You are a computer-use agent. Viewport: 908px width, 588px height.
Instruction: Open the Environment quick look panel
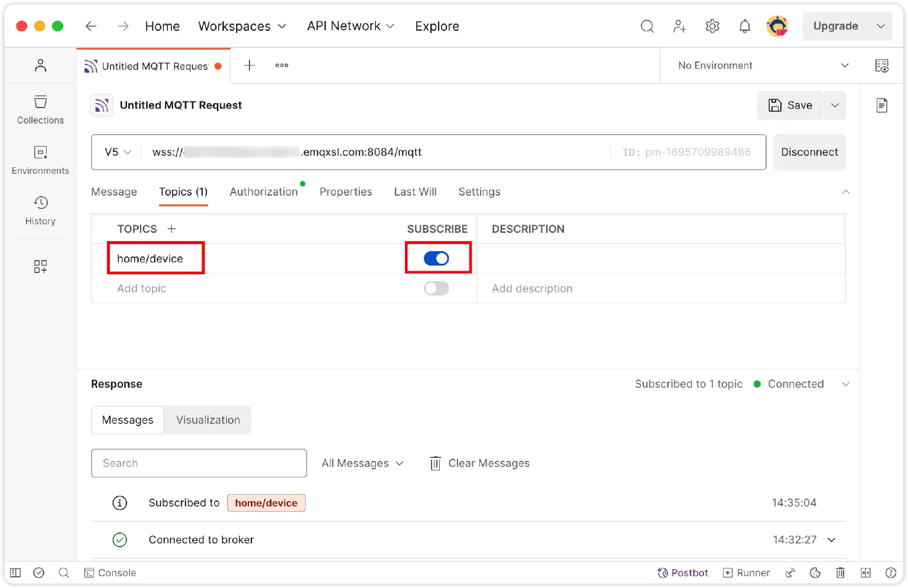pos(882,66)
